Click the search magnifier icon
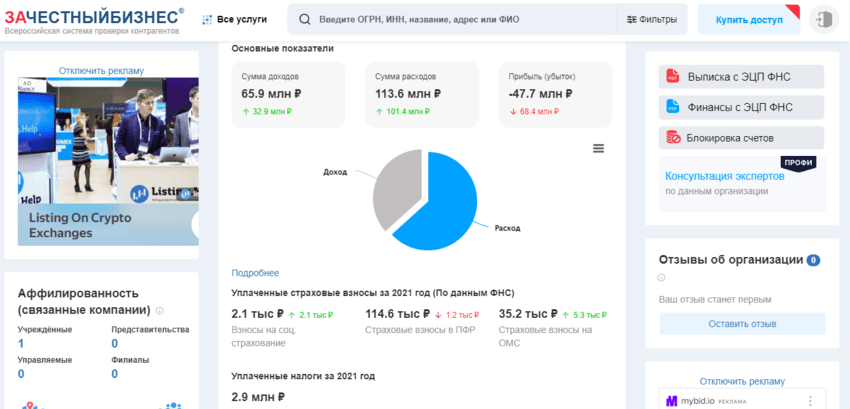 point(305,20)
